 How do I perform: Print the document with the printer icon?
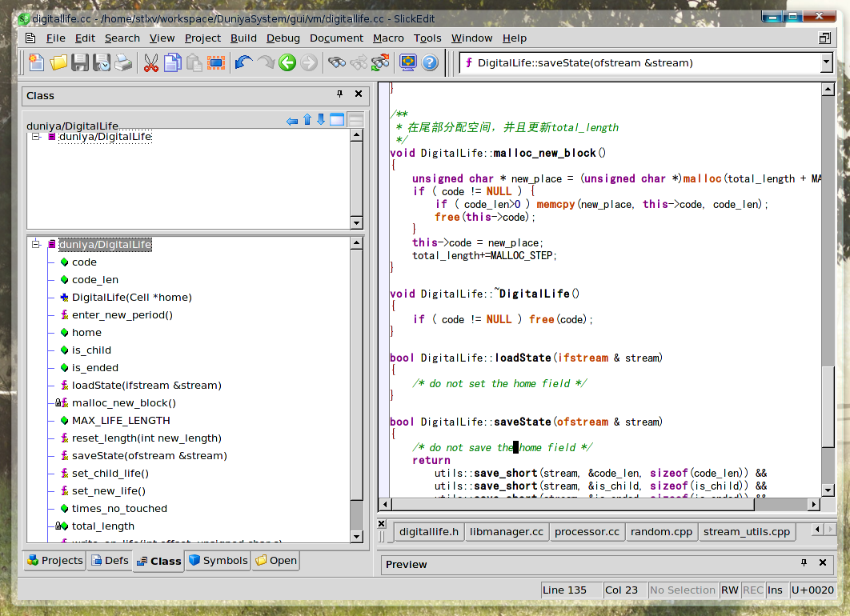[123, 63]
